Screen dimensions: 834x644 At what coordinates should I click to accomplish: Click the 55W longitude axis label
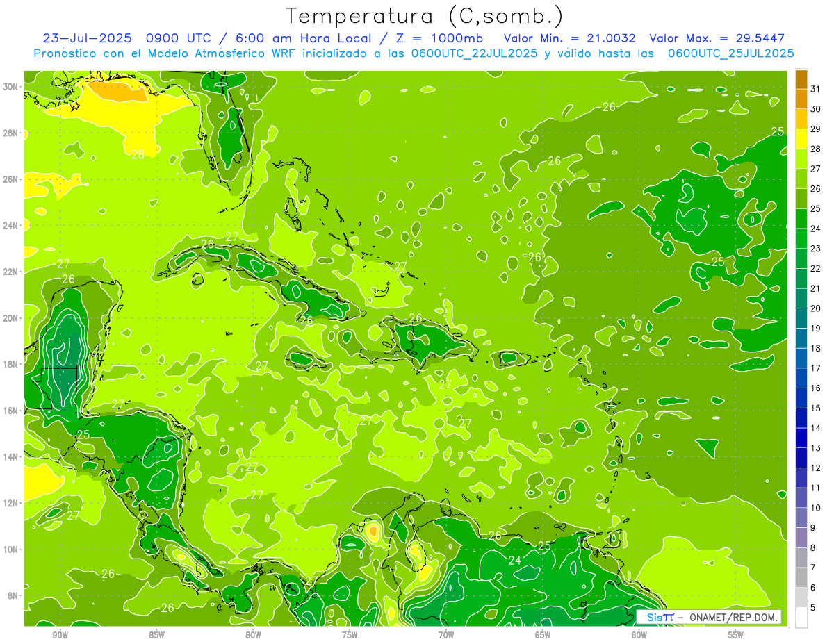(736, 636)
